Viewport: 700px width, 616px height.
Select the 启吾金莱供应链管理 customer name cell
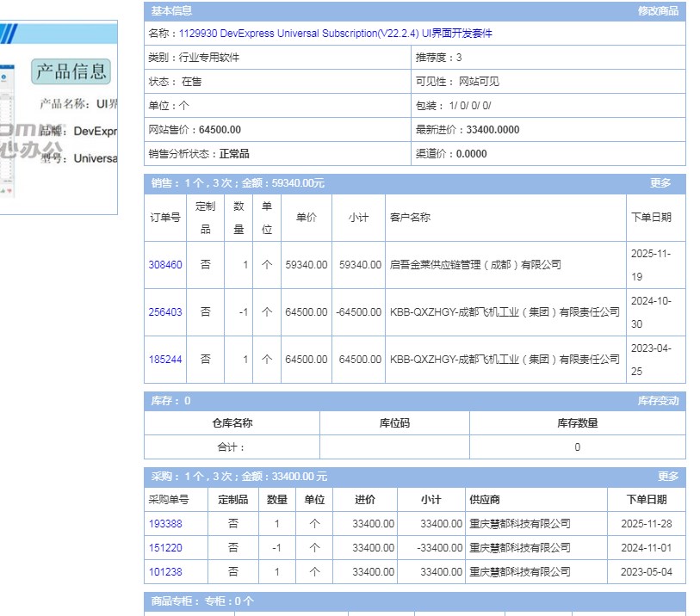[x=474, y=265]
